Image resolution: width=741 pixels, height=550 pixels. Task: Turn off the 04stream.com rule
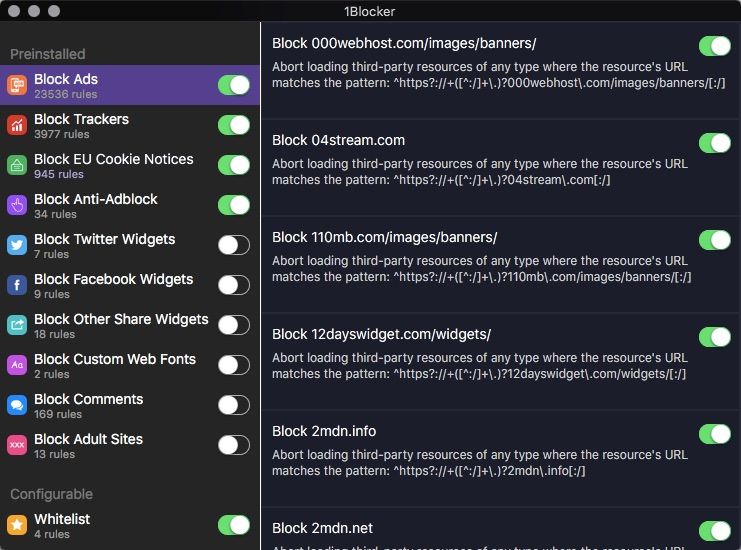click(x=715, y=143)
